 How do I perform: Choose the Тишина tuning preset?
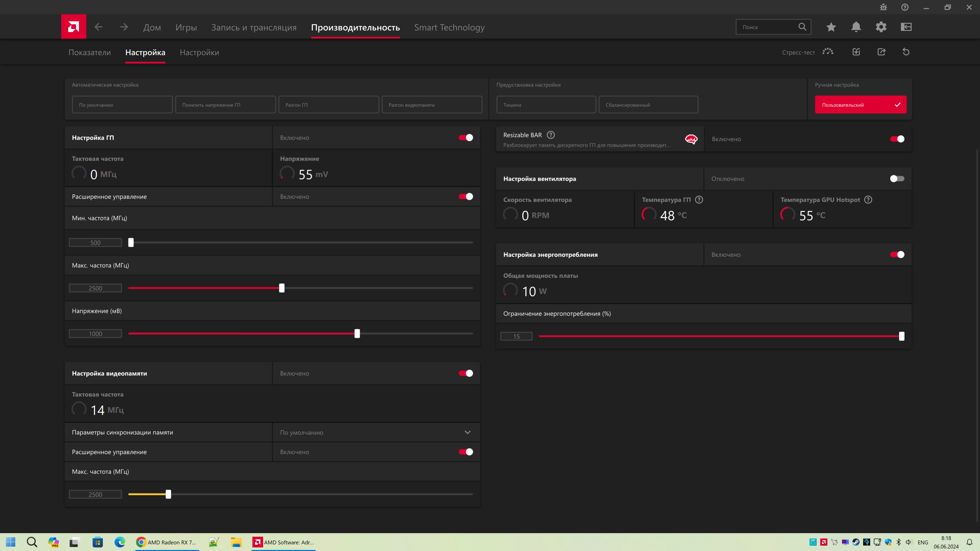(x=546, y=105)
